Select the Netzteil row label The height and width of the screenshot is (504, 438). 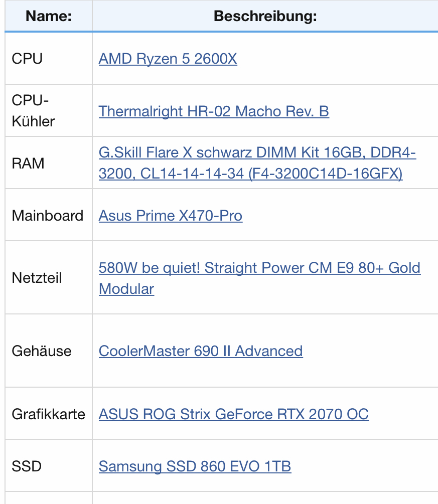coord(49,278)
